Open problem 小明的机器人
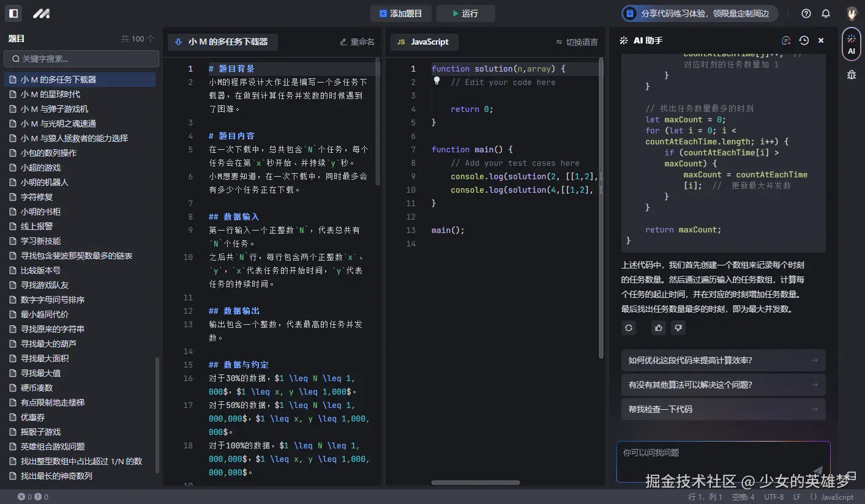The width and height of the screenshot is (865, 504). (x=80, y=182)
